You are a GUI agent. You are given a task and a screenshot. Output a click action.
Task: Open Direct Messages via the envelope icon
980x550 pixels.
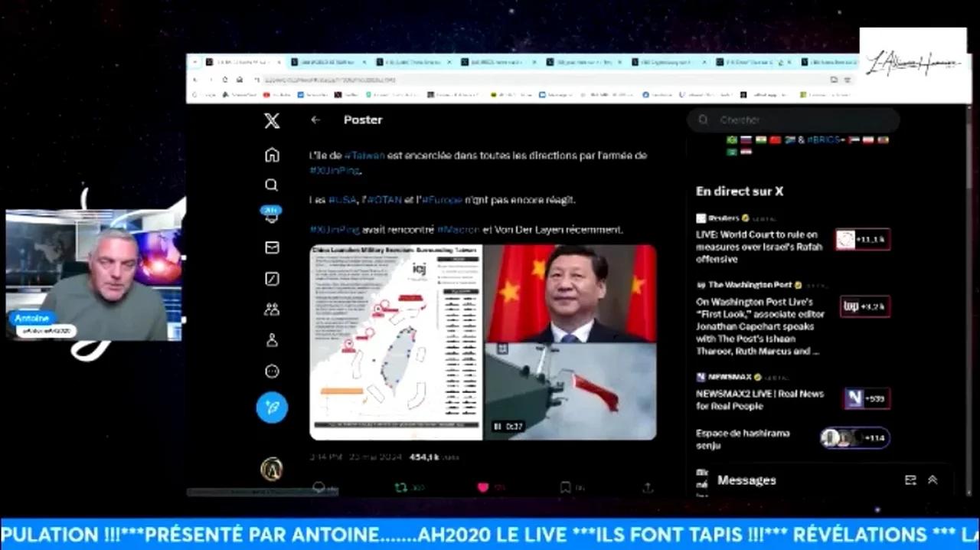(272, 247)
